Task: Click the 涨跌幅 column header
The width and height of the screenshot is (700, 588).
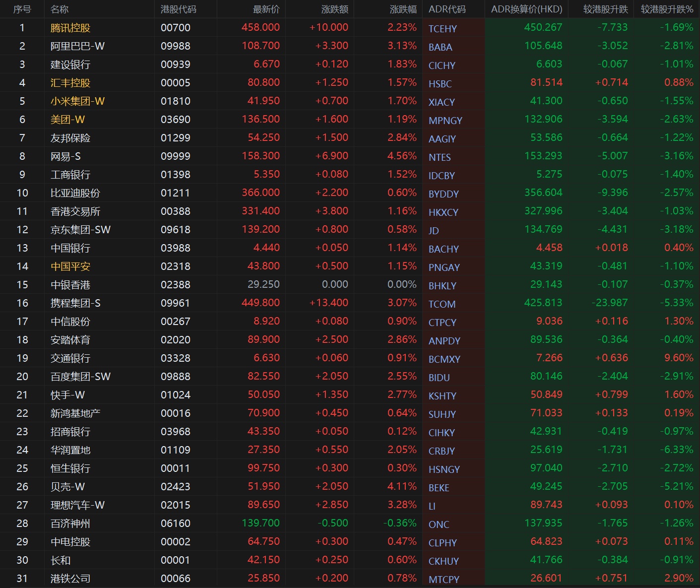Action: click(403, 9)
